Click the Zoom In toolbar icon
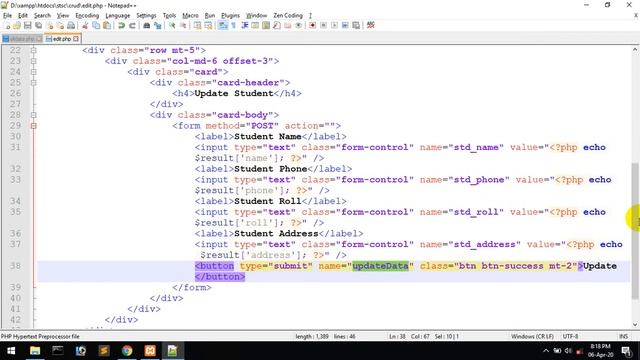The image size is (640, 360). 172,25
